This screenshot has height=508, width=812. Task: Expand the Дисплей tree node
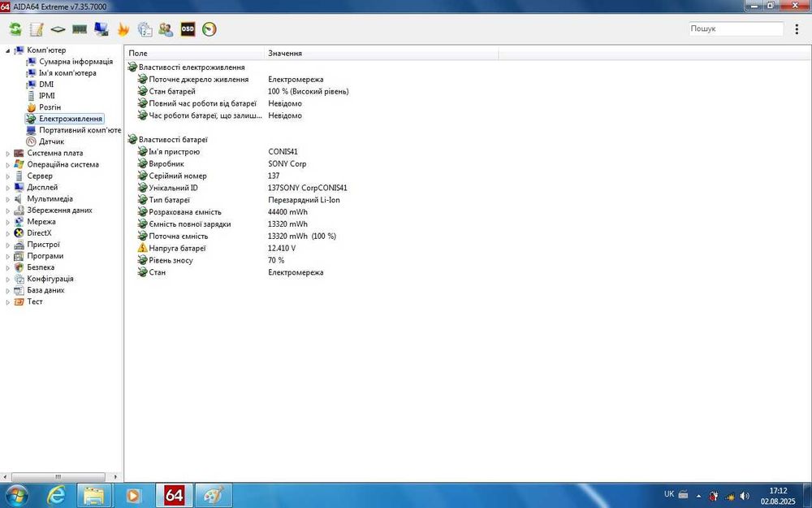coord(8,188)
